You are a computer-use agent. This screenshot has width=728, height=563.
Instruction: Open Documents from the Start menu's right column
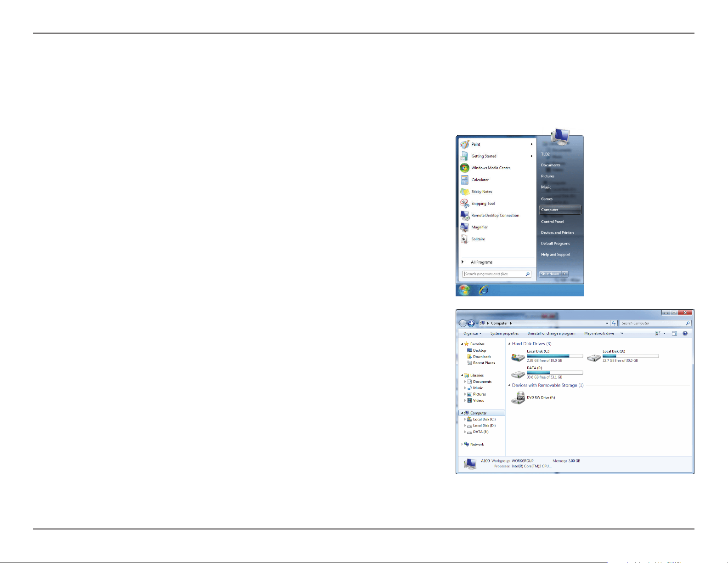pos(551,165)
